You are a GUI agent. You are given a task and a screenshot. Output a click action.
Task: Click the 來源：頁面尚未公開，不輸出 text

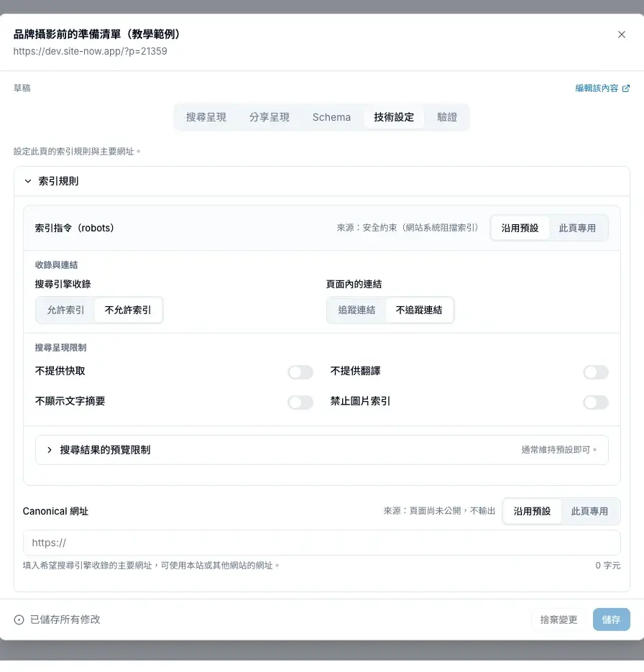pyautogui.click(x=439, y=511)
